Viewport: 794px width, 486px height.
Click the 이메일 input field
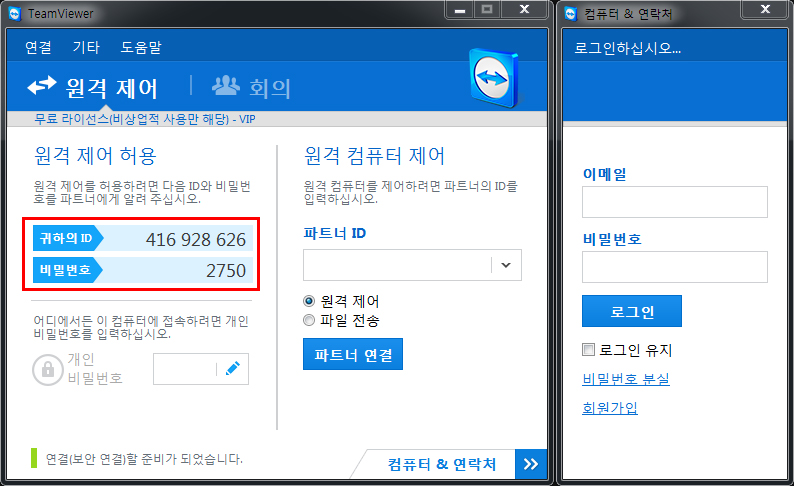pyautogui.click(x=674, y=202)
